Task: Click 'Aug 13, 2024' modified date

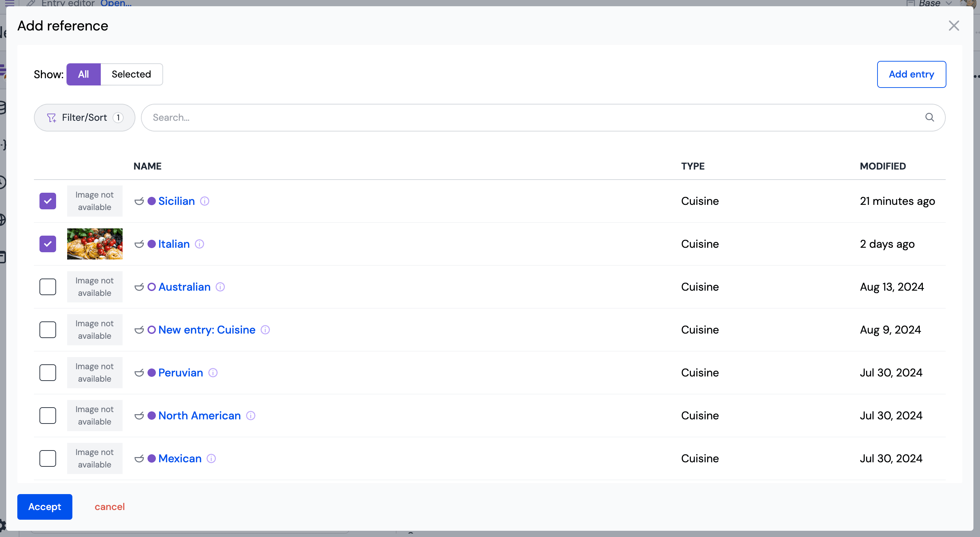Action: coord(892,287)
